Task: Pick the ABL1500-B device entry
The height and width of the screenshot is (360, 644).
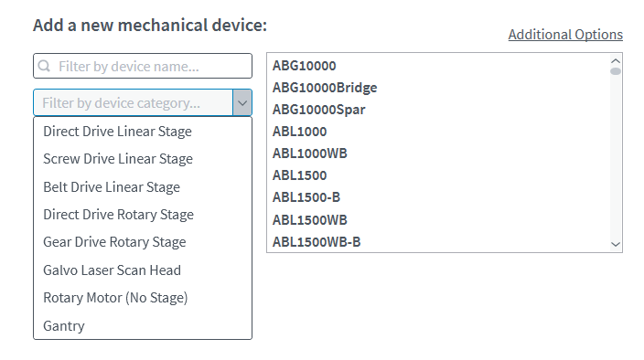Action: point(306,197)
